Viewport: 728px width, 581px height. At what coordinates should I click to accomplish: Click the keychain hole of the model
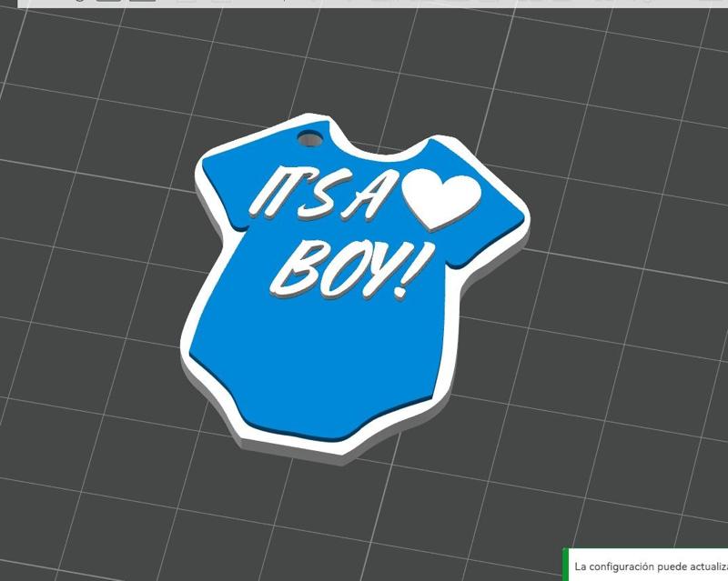pos(308,141)
